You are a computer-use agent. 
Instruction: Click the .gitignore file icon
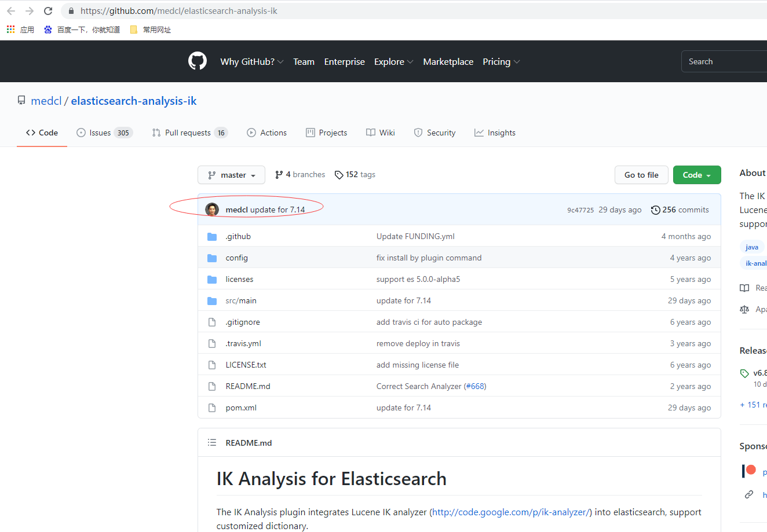[x=212, y=322]
